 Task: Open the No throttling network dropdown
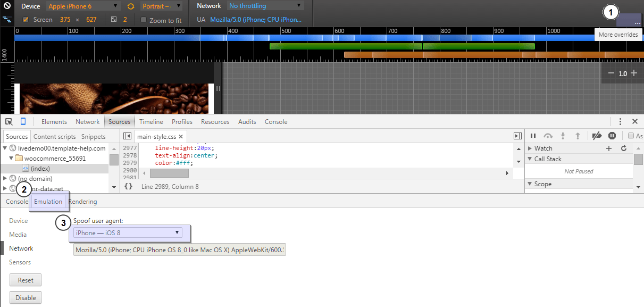click(x=265, y=6)
